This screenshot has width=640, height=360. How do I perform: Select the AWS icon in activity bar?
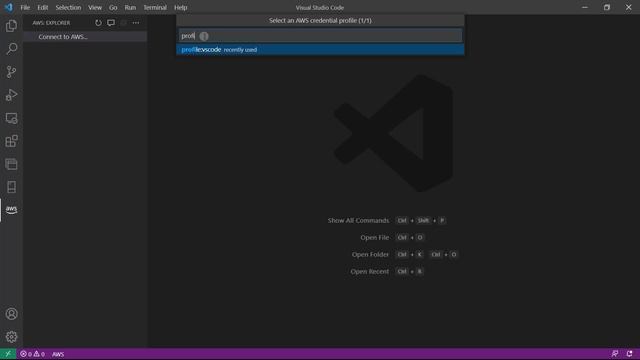[x=11, y=210]
